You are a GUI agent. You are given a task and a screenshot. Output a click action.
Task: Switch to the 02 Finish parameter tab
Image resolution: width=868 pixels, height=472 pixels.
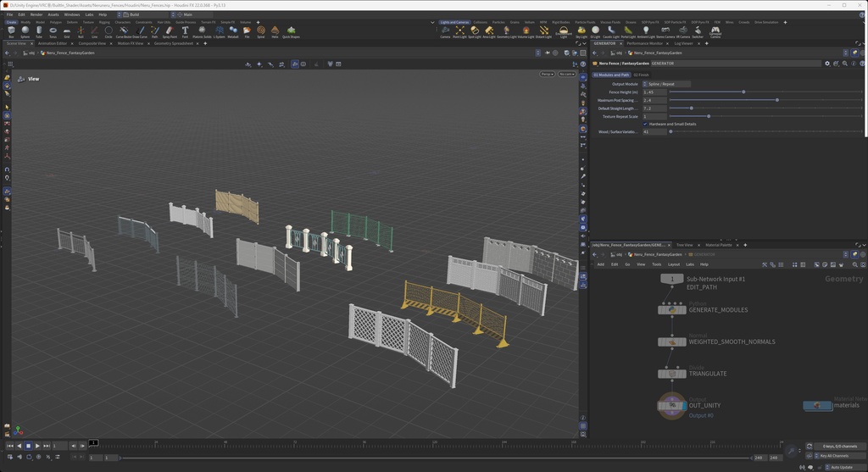pyautogui.click(x=641, y=75)
